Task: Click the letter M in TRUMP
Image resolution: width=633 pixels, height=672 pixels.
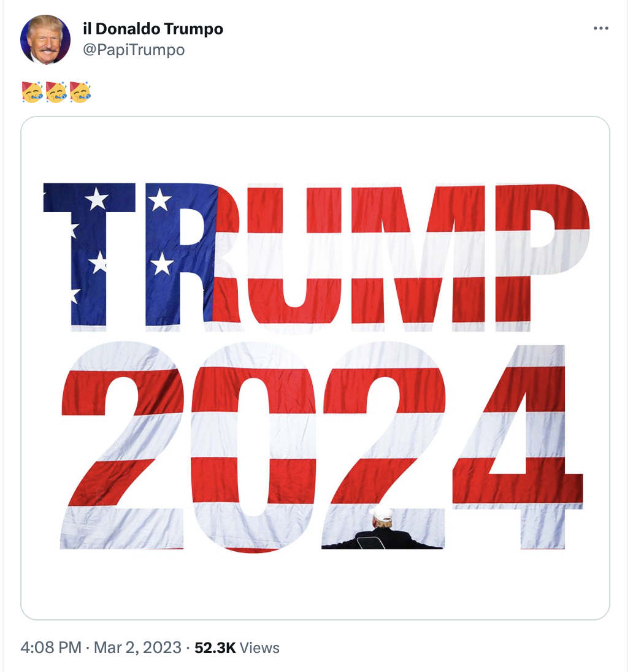Action: (418, 258)
